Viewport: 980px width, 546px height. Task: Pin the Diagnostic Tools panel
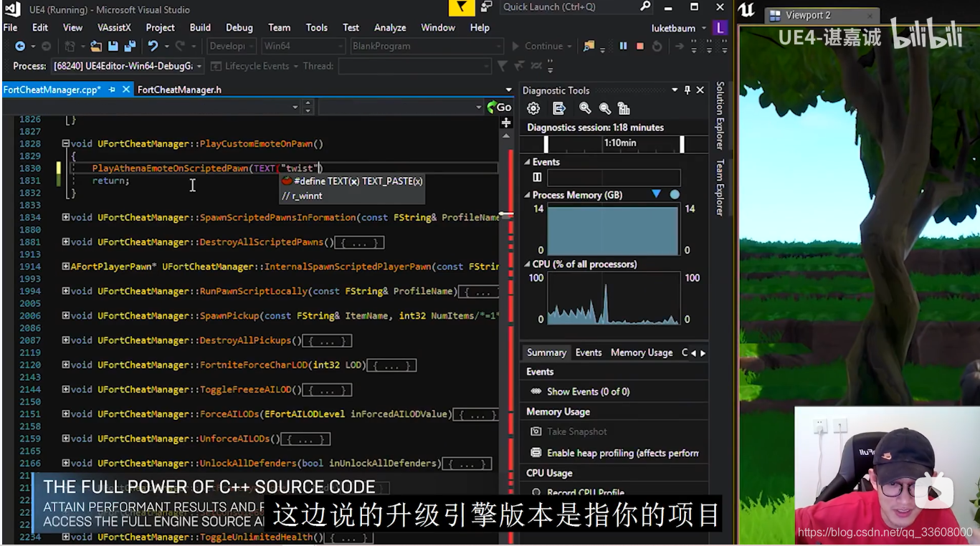click(x=688, y=90)
